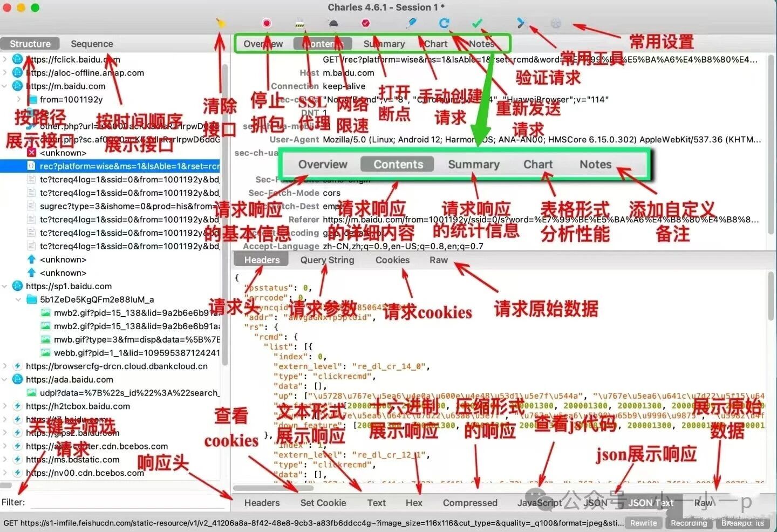
Task: Click the folder icon of from=1001192y
Action: point(32,99)
